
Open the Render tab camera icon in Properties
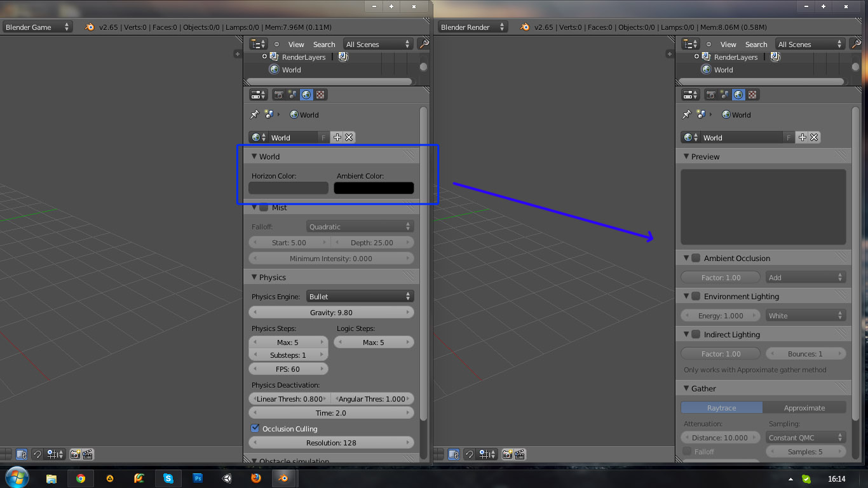pyautogui.click(x=280, y=95)
